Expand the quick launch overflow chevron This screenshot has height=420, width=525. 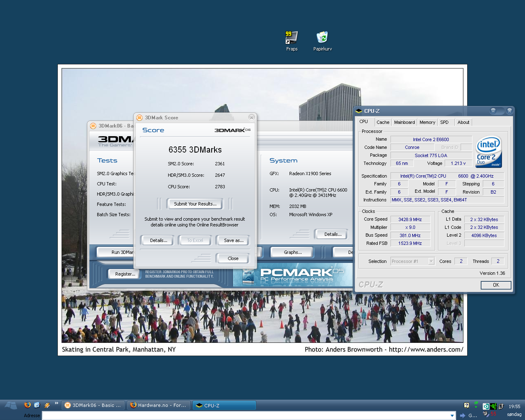[x=57, y=403]
